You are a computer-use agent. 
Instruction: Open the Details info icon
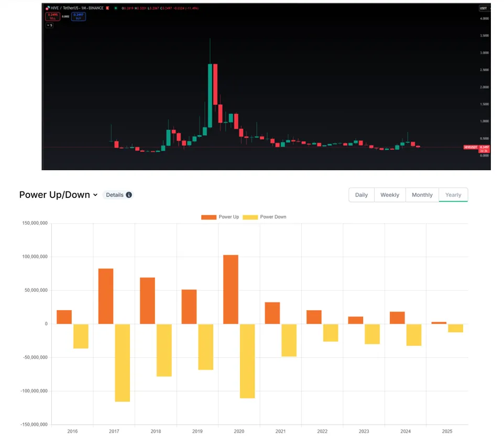(x=129, y=195)
